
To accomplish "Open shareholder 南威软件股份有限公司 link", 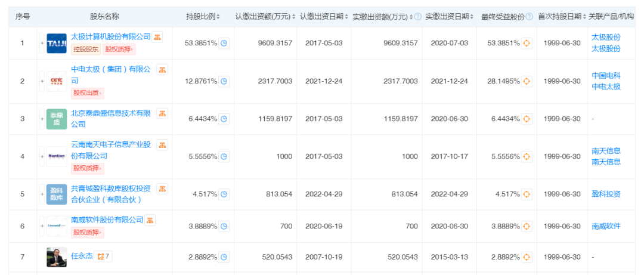I will coord(107,220).
